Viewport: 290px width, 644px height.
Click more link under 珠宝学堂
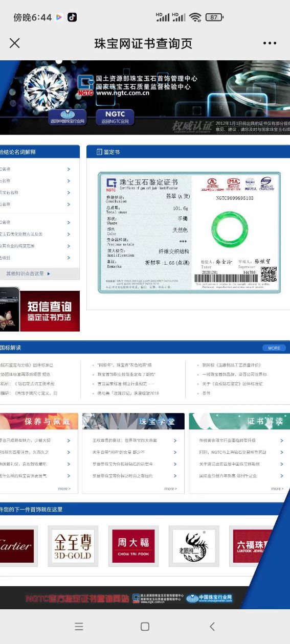point(170,489)
